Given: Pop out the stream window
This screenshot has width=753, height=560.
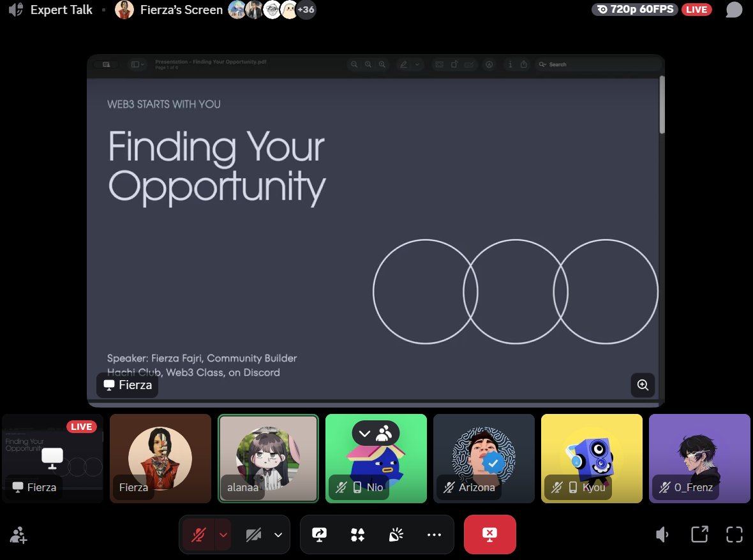Looking at the screenshot, I should [699, 534].
